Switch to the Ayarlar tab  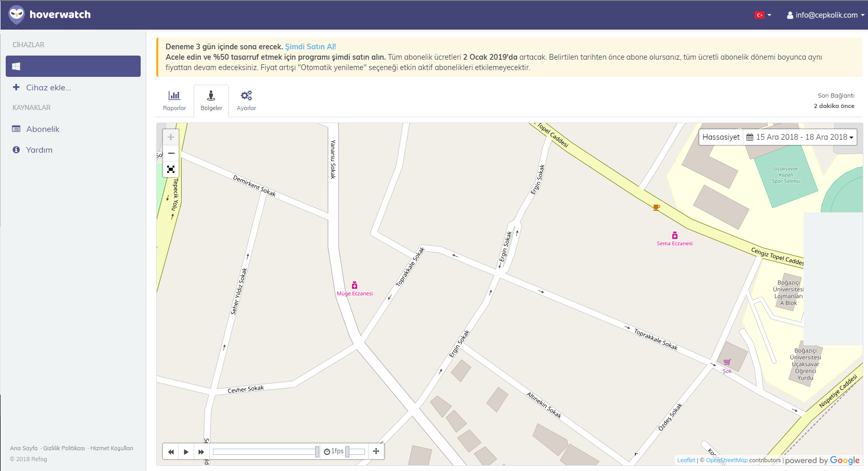(247, 101)
